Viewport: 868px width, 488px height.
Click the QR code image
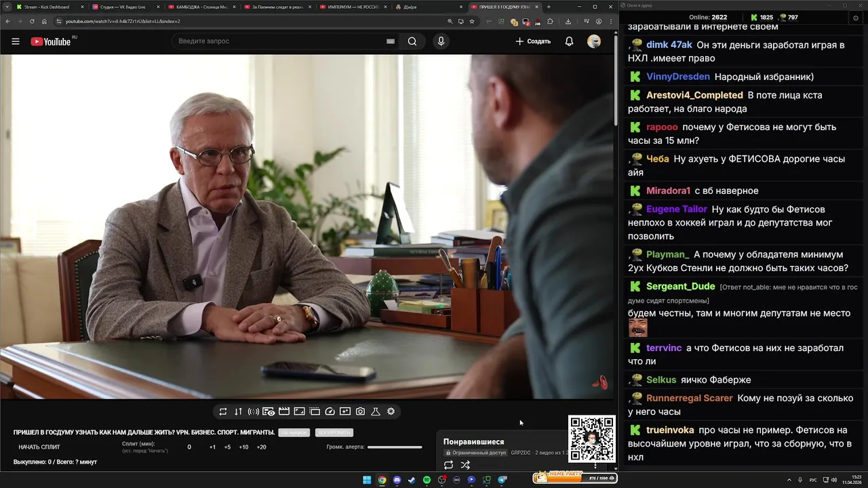pos(592,439)
